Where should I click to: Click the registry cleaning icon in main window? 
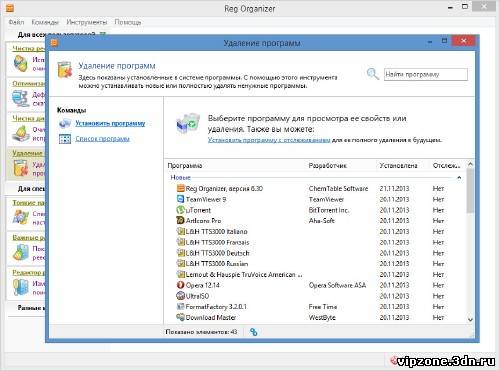(x=21, y=63)
